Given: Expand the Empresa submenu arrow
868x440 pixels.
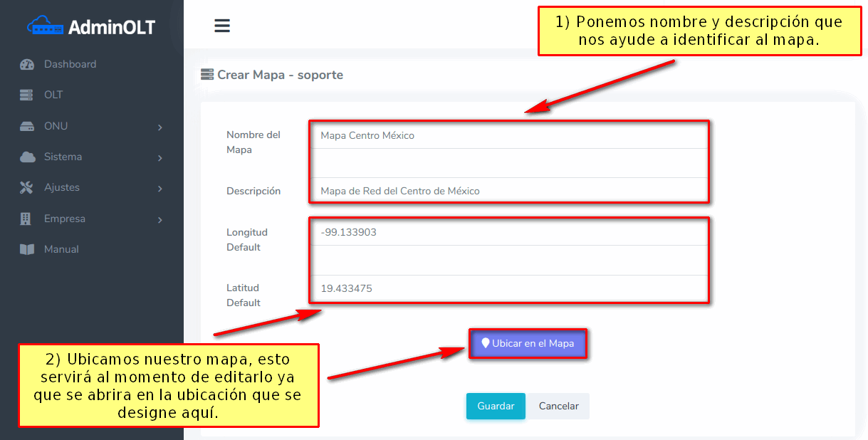Looking at the screenshot, I should coord(160,220).
